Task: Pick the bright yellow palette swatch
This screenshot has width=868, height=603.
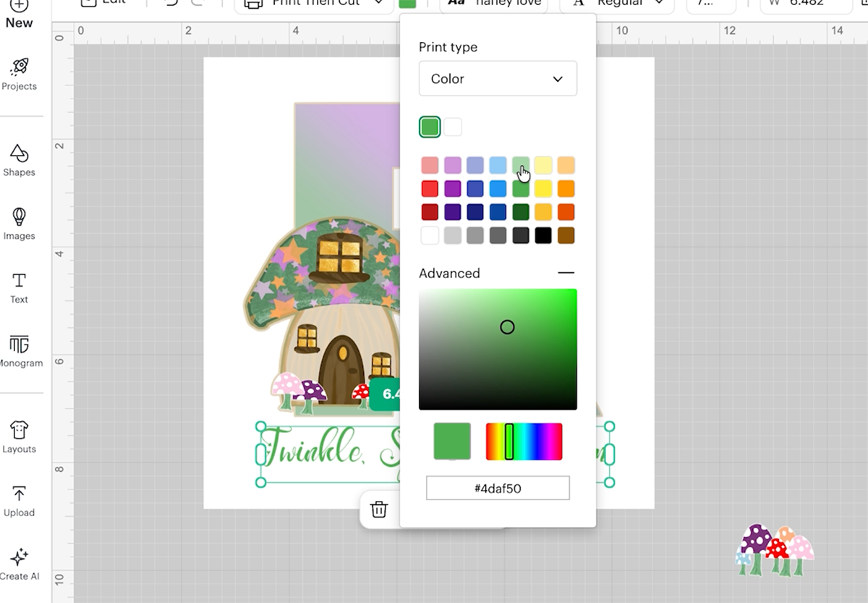Action: (x=543, y=189)
